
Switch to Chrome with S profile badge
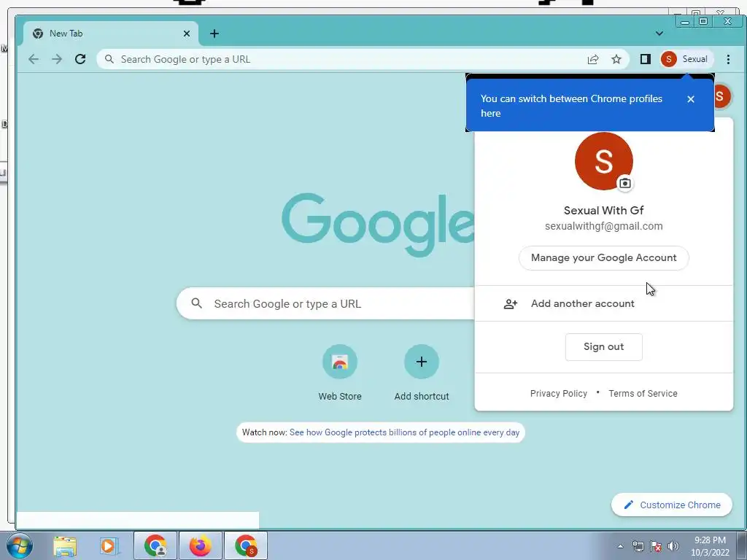[x=246, y=545]
